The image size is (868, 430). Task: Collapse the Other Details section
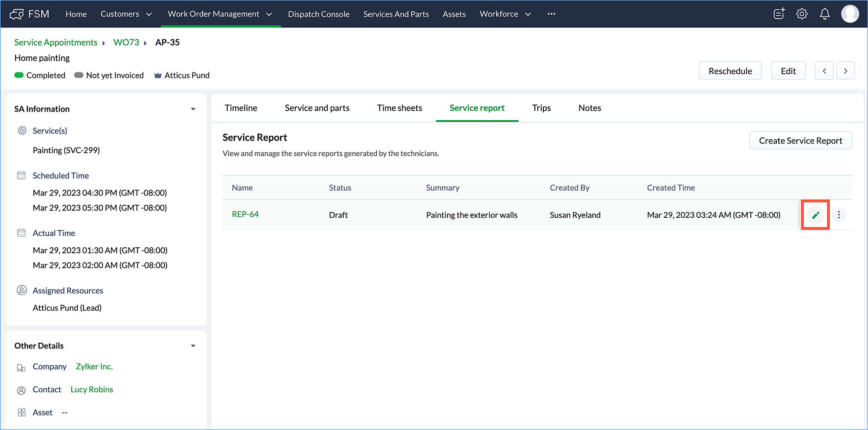[193, 346]
